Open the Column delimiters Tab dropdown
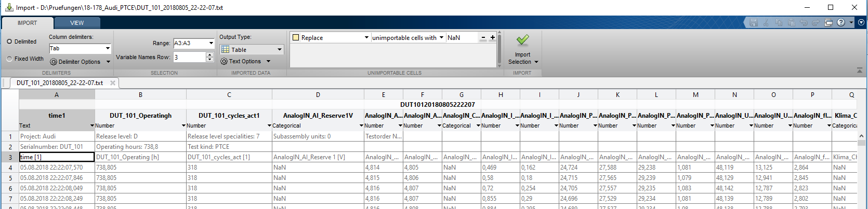Image resolution: width=868 pixels, height=209 pixels. pyautogui.click(x=108, y=49)
